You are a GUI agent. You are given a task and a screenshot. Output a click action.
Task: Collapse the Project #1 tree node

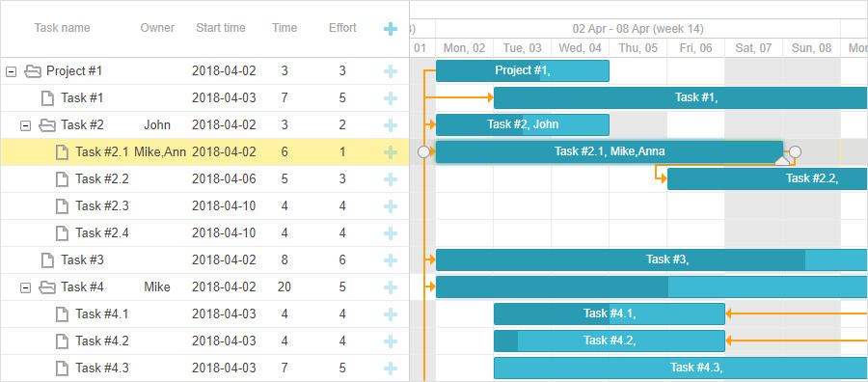click(11, 71)
